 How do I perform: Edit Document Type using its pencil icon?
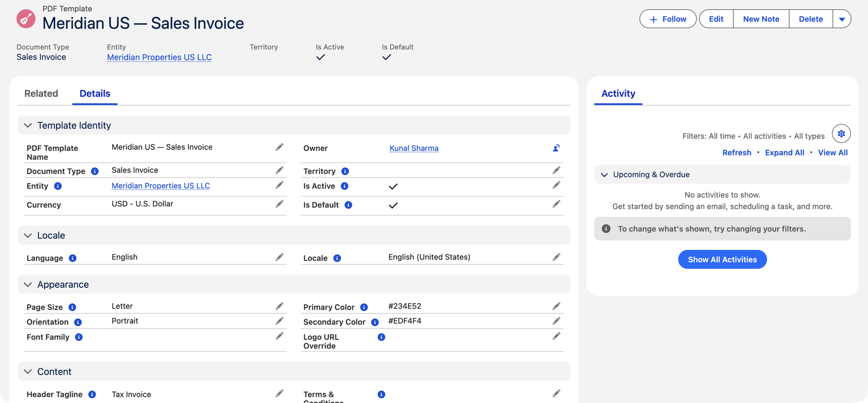279,171
